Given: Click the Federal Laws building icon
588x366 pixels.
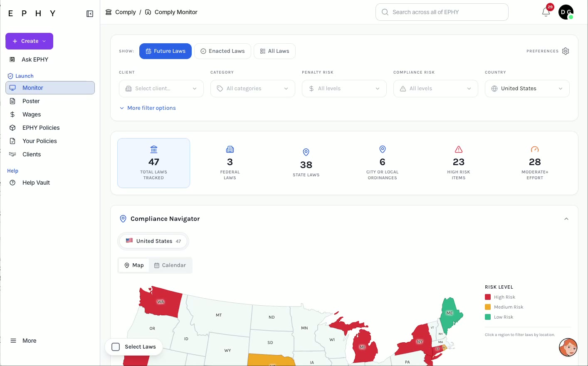Looking at the screenshot, I should click(230, 149).
